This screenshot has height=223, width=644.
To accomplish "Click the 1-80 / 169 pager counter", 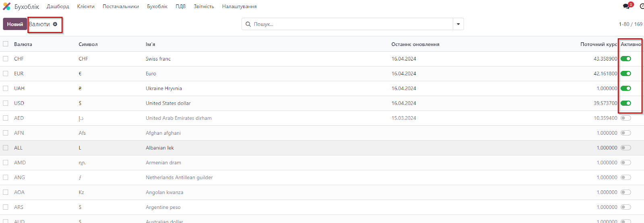I will (630, 24).
